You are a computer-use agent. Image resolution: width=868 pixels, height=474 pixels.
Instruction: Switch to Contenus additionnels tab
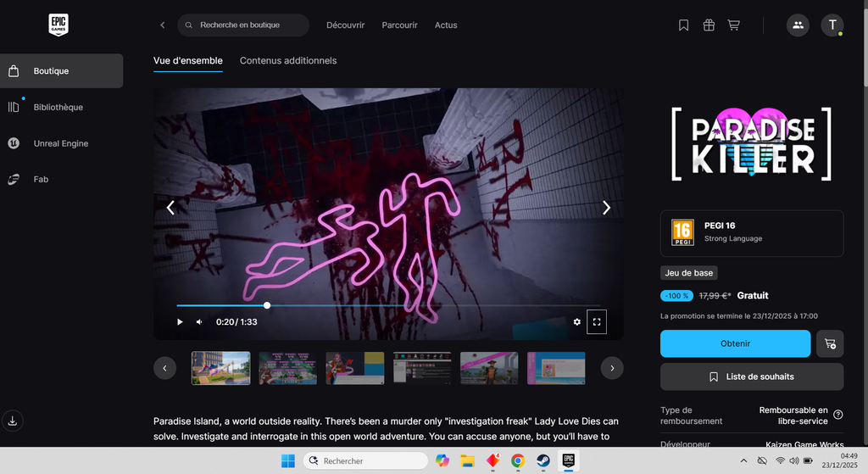(x=288, y=61)
